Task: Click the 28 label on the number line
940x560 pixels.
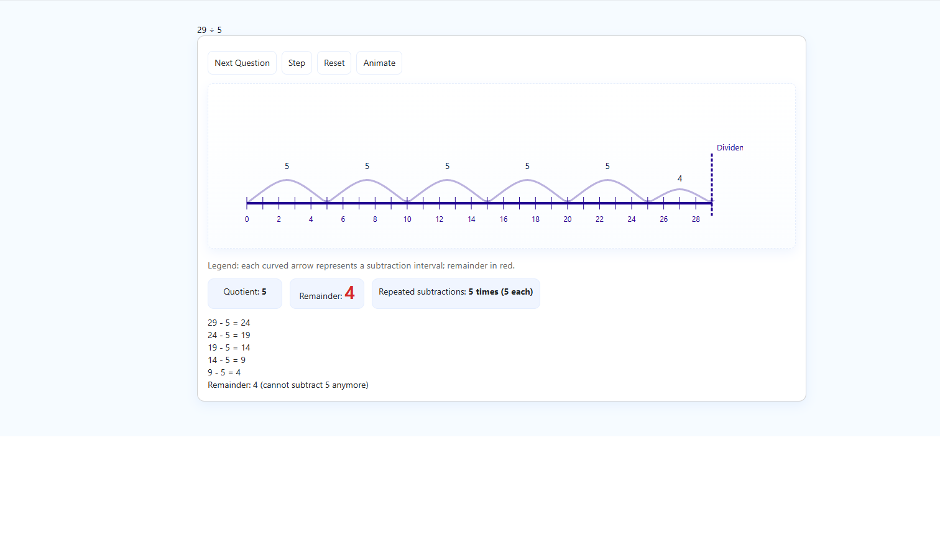Action: point(696,219)
